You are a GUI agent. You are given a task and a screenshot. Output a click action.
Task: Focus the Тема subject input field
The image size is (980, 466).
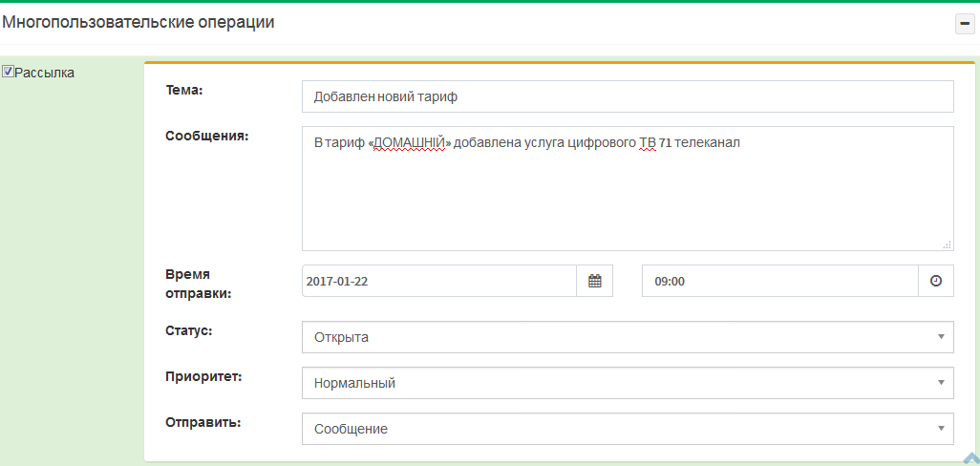click(x=627, y=96)
